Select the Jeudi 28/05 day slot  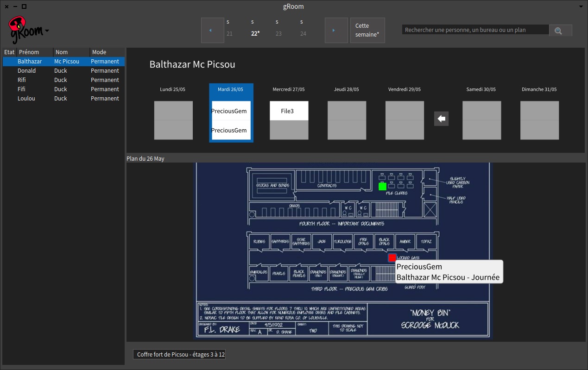[x=347, y=120]
